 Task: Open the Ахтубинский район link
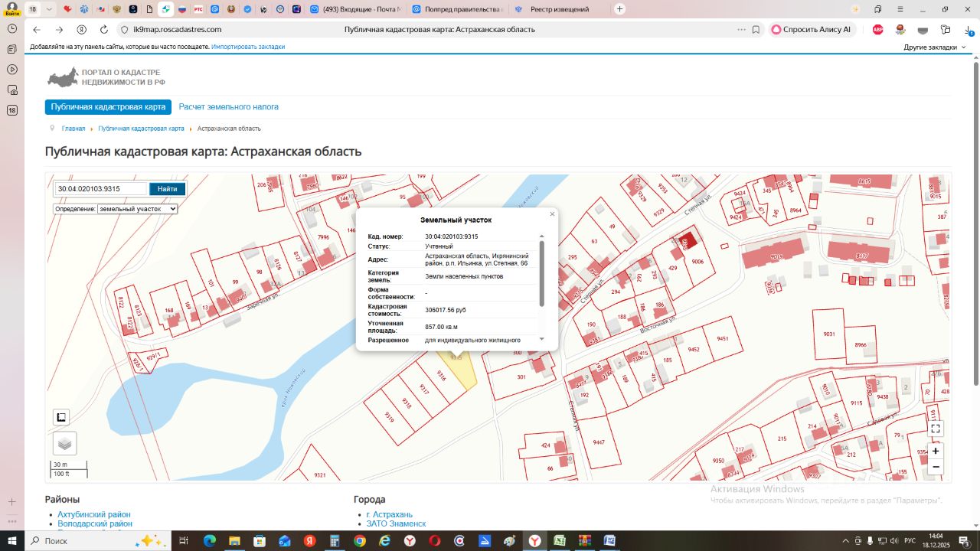[x=93, y=514]
